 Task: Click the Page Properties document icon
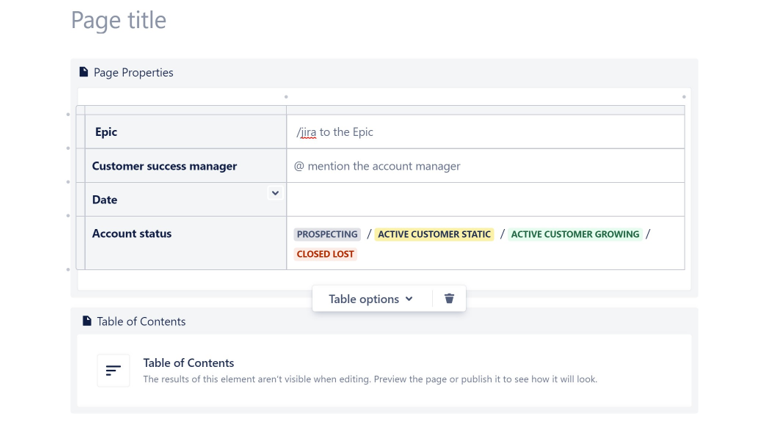point(84,72)
